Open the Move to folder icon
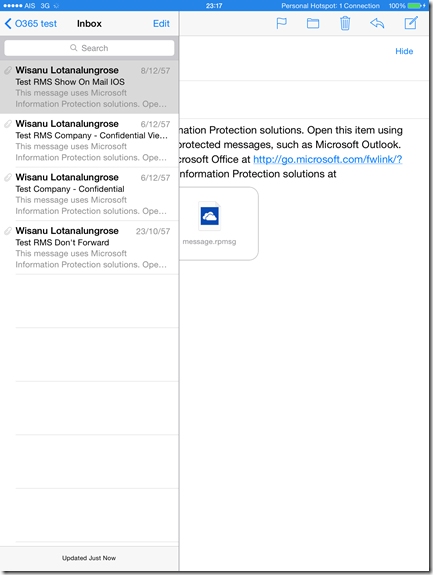The width and height of the screenshot is (433, 575). [x=313, y=23]
